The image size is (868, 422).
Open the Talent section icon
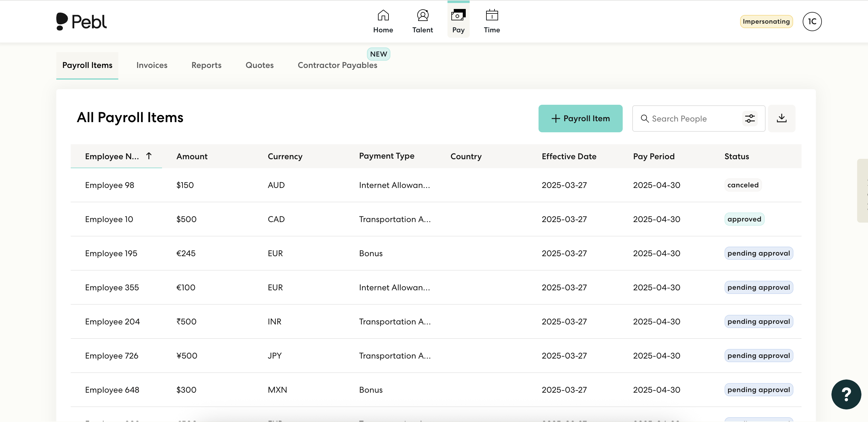(x=422, y=16)
